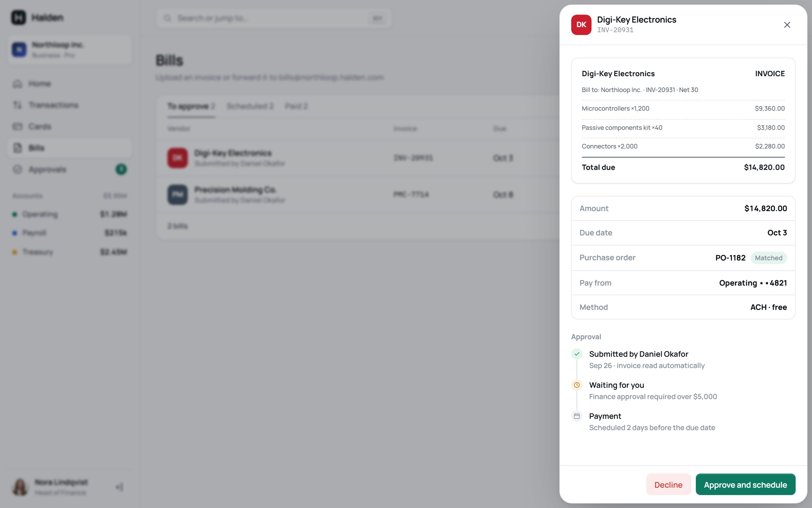
Task: Click the calendar icon beside Payment step
Action: point(577,416)
